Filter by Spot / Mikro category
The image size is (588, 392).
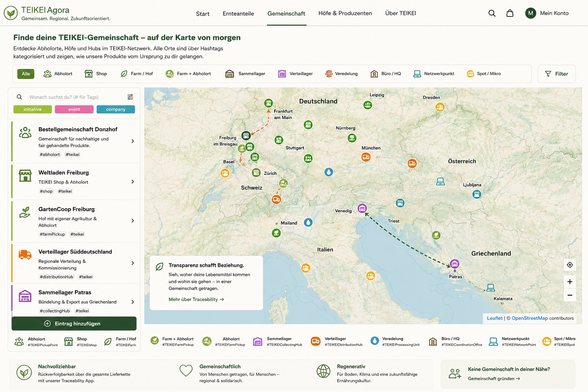[483, 74]
